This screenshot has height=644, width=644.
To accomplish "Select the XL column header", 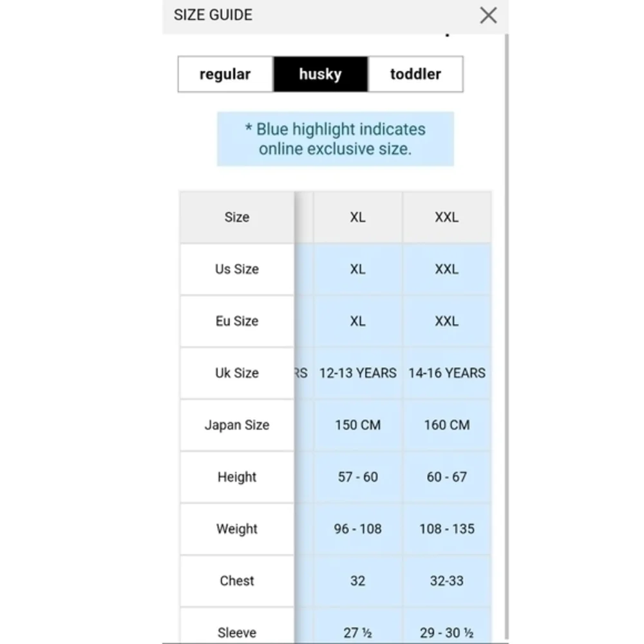I will [x=357, y=217].
